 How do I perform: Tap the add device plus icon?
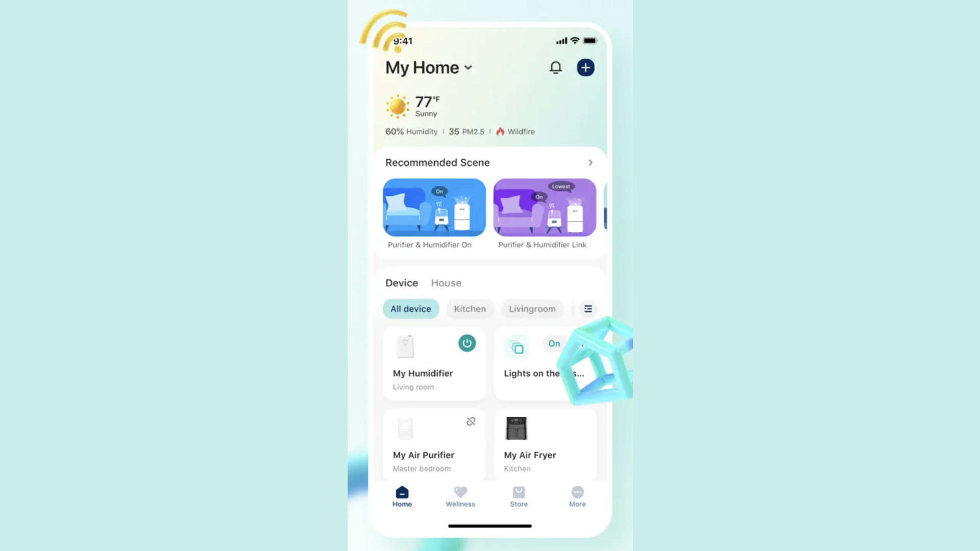pos(585,67)
